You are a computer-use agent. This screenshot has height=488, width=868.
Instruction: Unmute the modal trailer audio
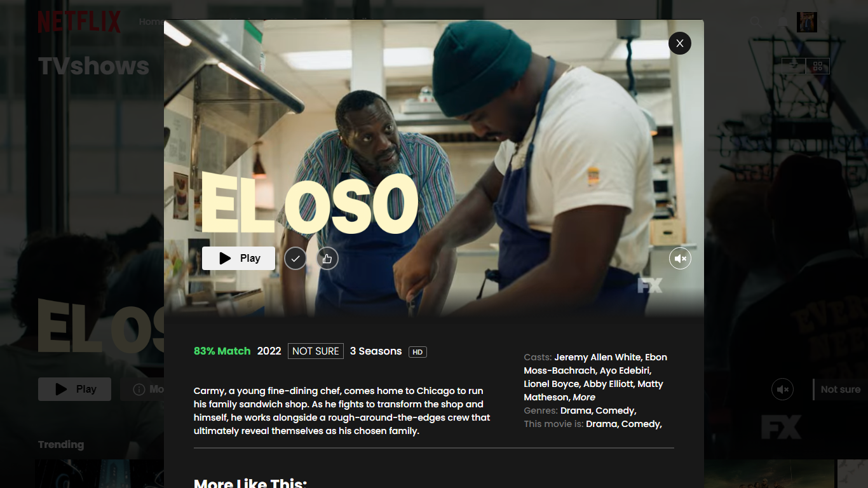(680, 259)
